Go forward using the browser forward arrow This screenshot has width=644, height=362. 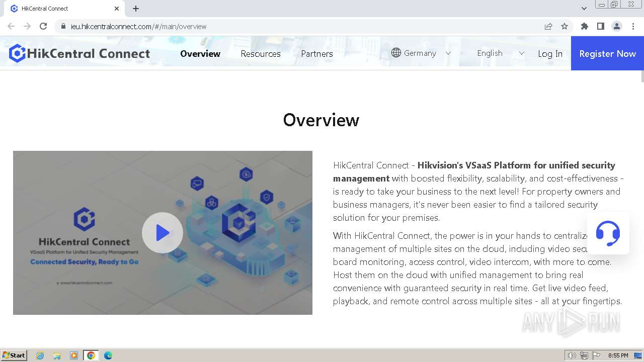(x=27, y=26)
